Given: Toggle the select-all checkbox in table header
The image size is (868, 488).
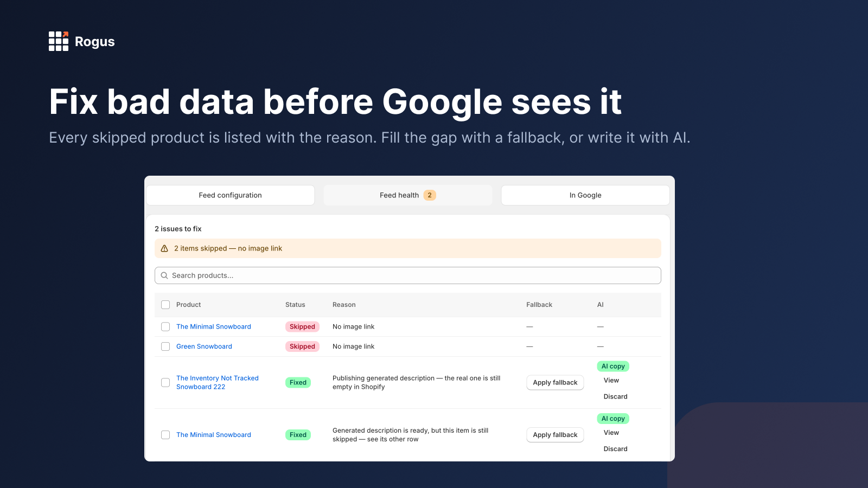Looking at the screenshot, I should click(165, 305).
